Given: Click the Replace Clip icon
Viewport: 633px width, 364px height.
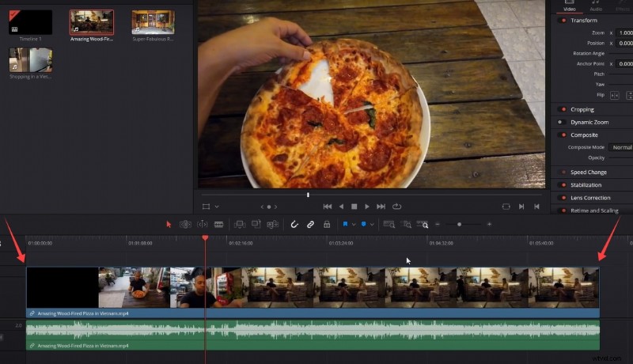Looking at the screenshot, I should 272,225.
